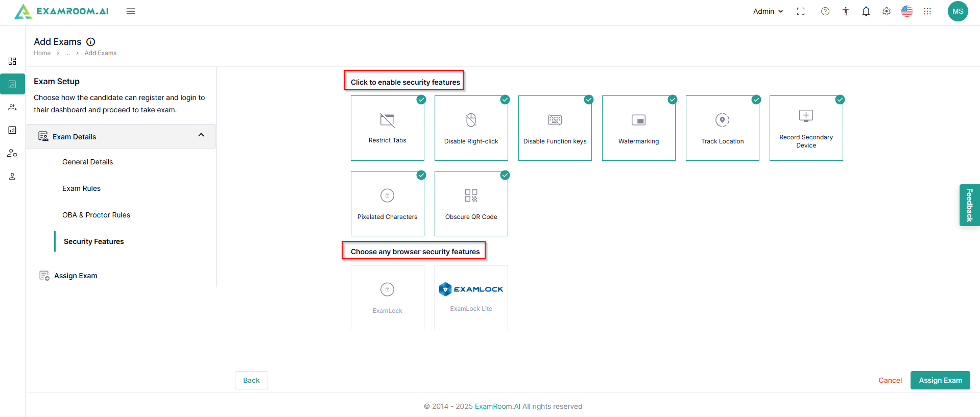Viewport: 980px width, 417px height.
Task: Uncheck the Restrict Tabs checkmark
Action: point(421,100)
